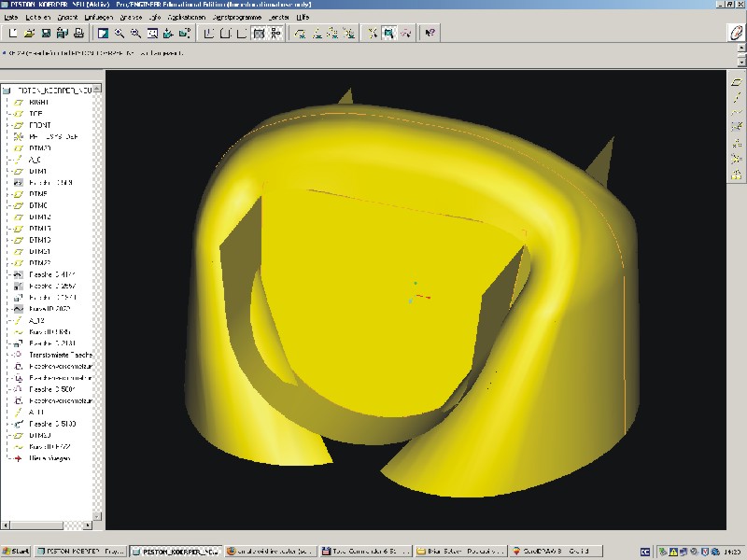Select the Zoom Out magnifier tool
The image size is (747, 560).
(x=135, y=33)
